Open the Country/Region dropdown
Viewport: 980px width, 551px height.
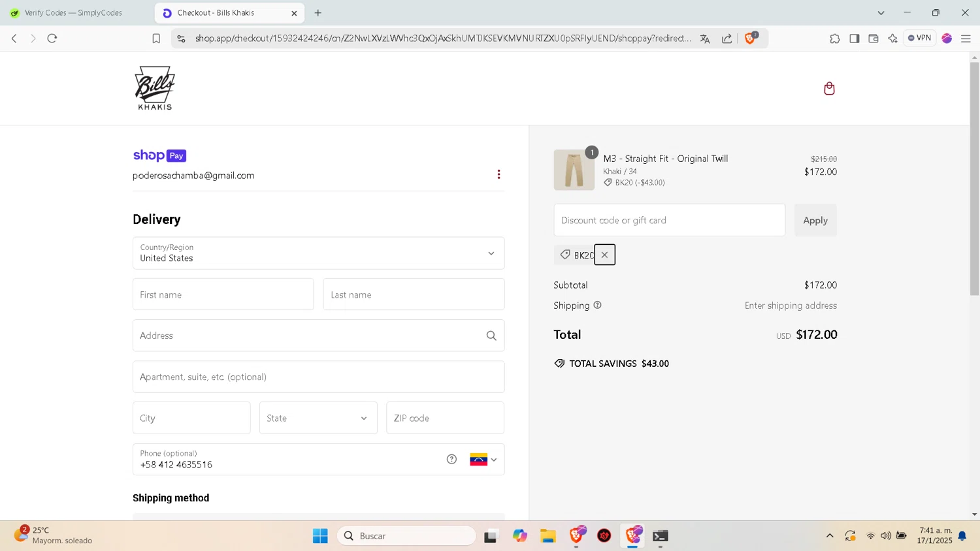(x=319, y=253)
